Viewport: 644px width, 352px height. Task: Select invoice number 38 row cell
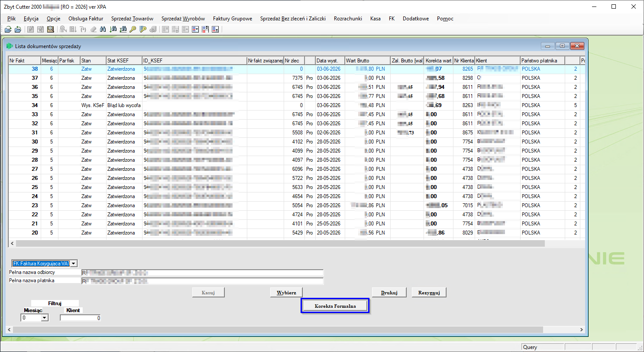click(x=25, y=69)
